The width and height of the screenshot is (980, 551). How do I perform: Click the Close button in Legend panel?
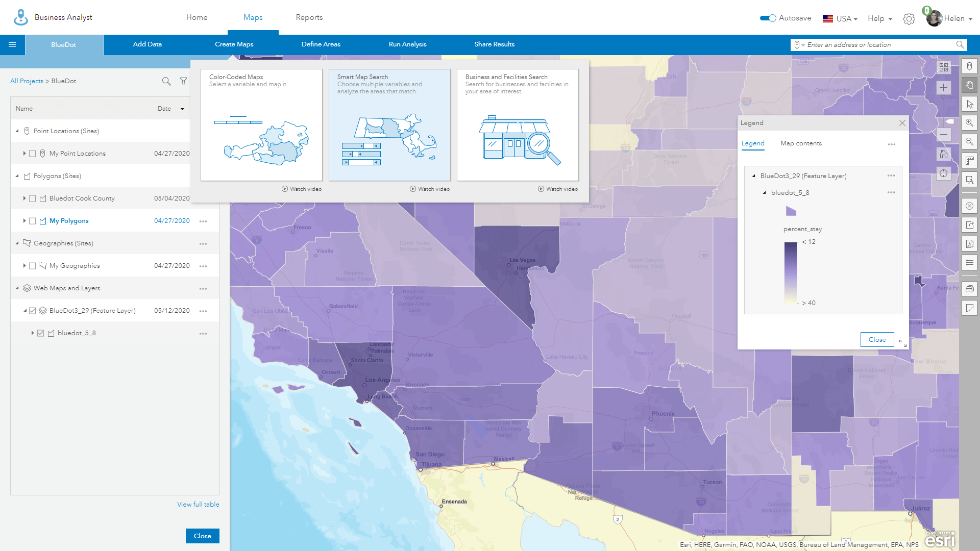coord(877,340)
